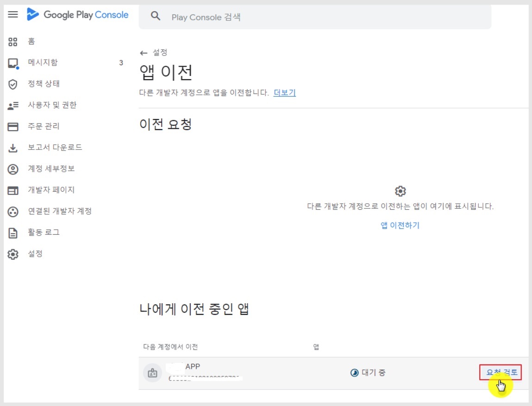
Task: Click the 홈 grid icon
Action: (13, 42)
